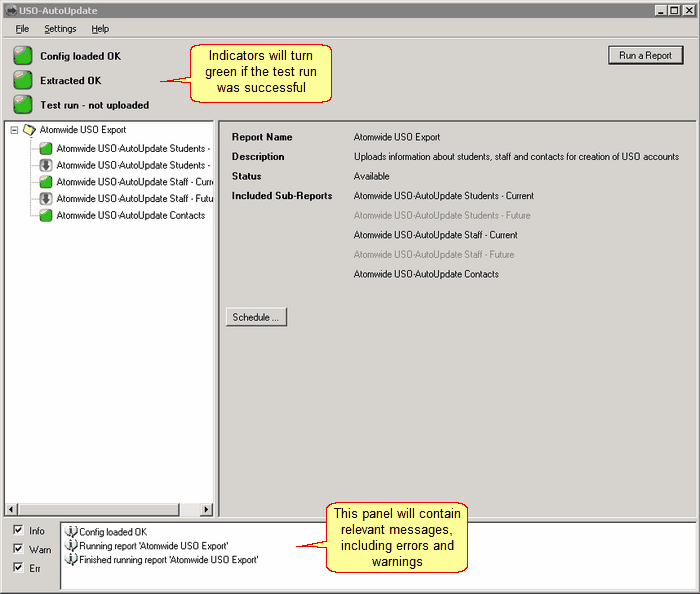
Task: Click the green icon of Staff - Current sub-report
Action: coord(46,182)
